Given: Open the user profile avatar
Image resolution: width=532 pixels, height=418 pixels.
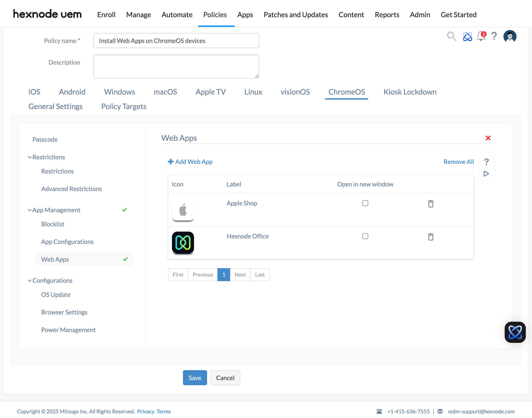Looking at the screenshot, I should 510,36.
